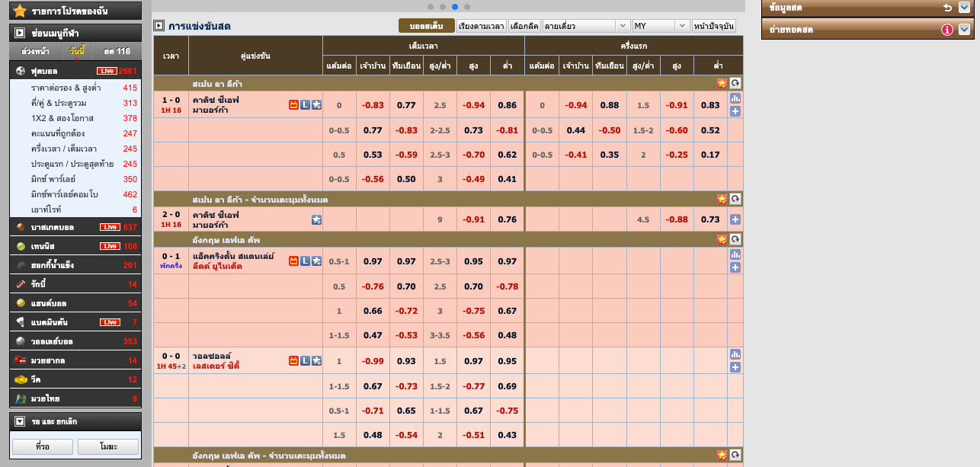Select the first carousel dot at top
The height and width of the screenshot is (467, 980).
click(431, 6)
